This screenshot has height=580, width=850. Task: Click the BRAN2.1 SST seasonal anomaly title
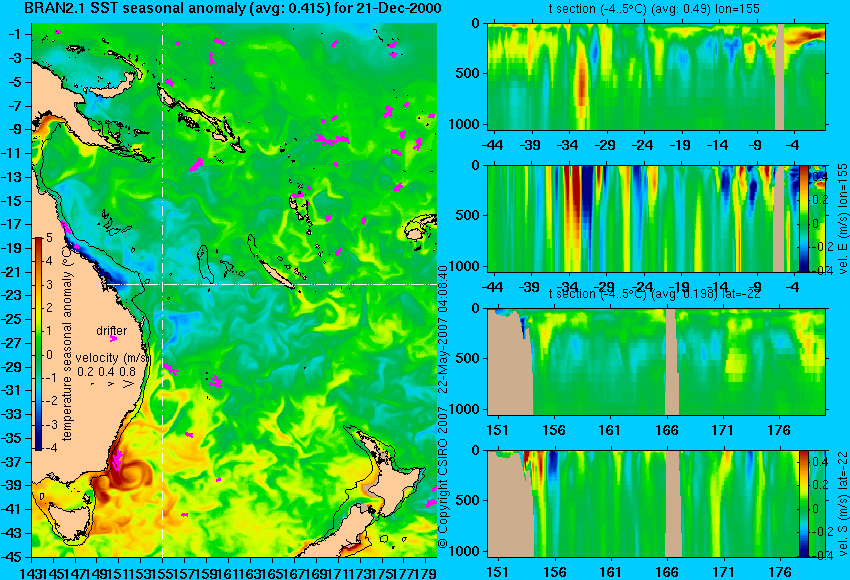click(233, 8)
